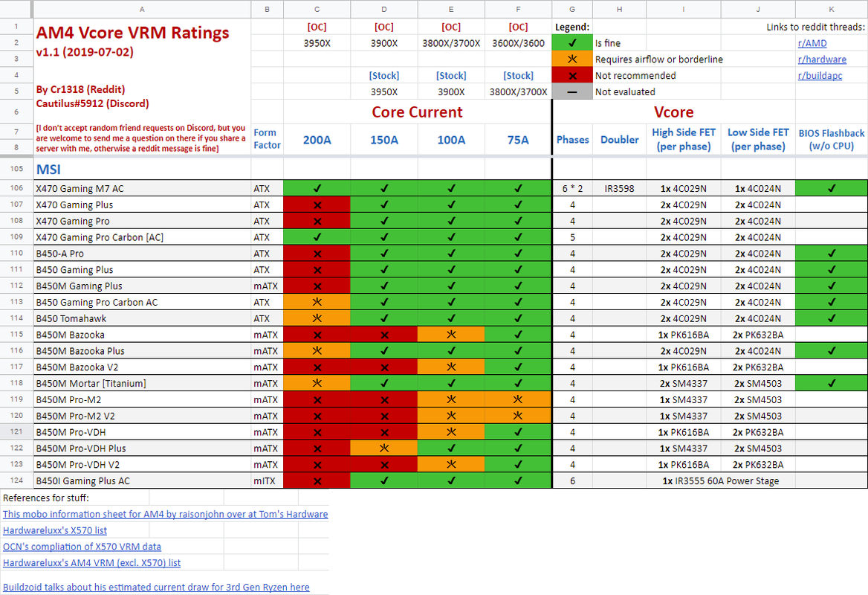Select the 'By Cr1318 (Reddit)' author cell

(x=80, y=89)
